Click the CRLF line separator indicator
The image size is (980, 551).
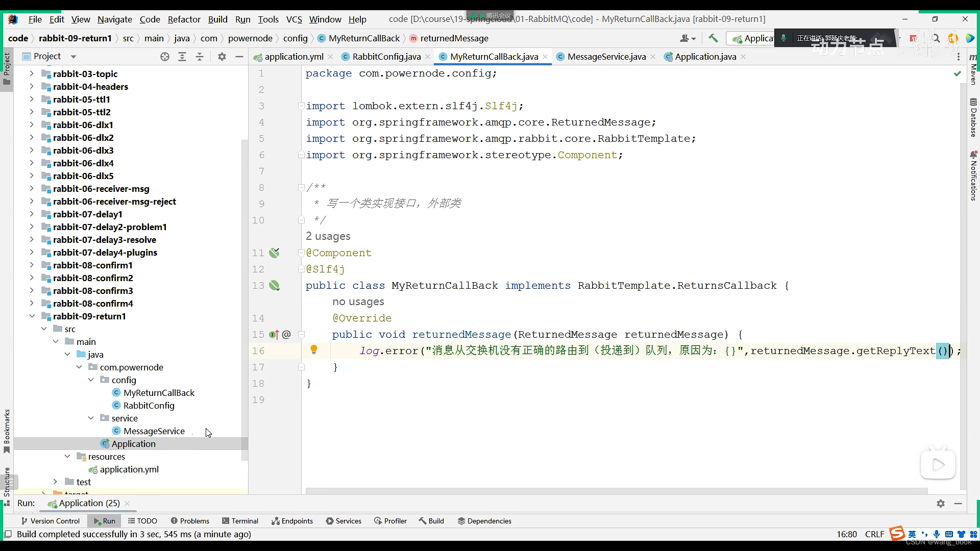click(874, 534)
